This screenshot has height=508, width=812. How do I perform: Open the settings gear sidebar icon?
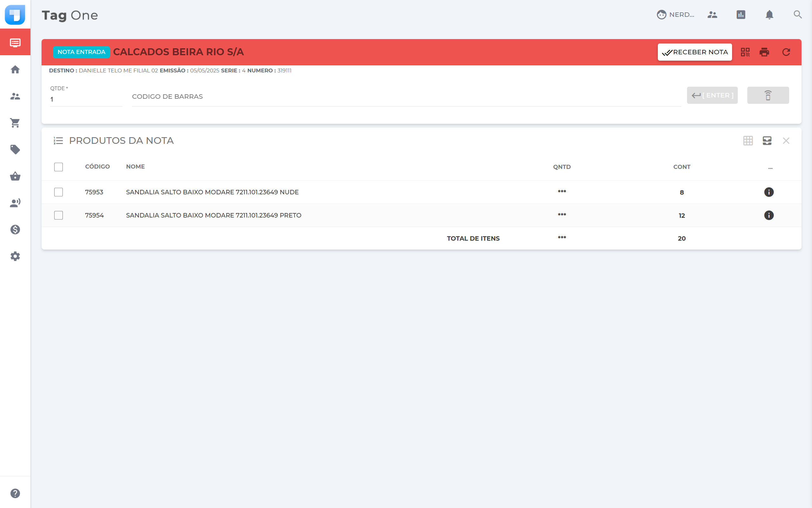[15, 256]
